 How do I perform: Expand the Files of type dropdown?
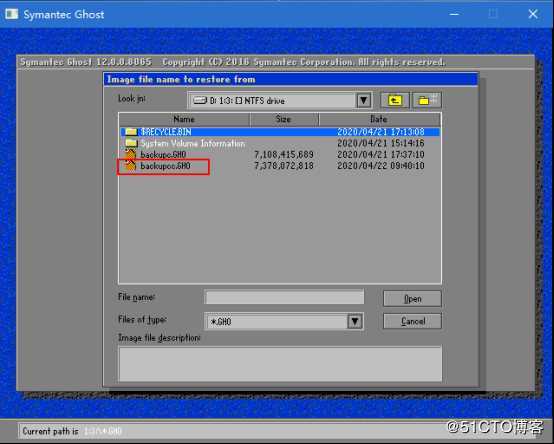coord(355,321)
